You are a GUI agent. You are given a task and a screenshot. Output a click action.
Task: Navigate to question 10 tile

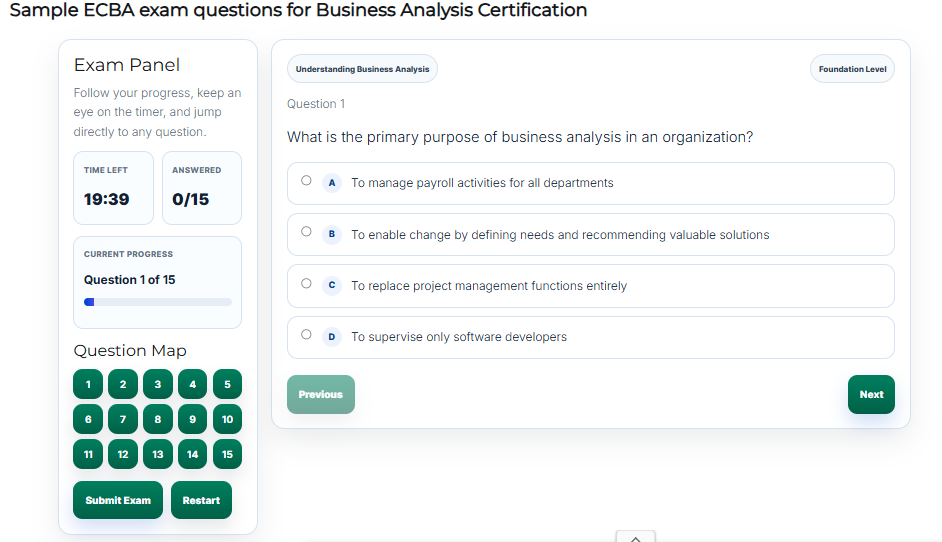point(227,419)
